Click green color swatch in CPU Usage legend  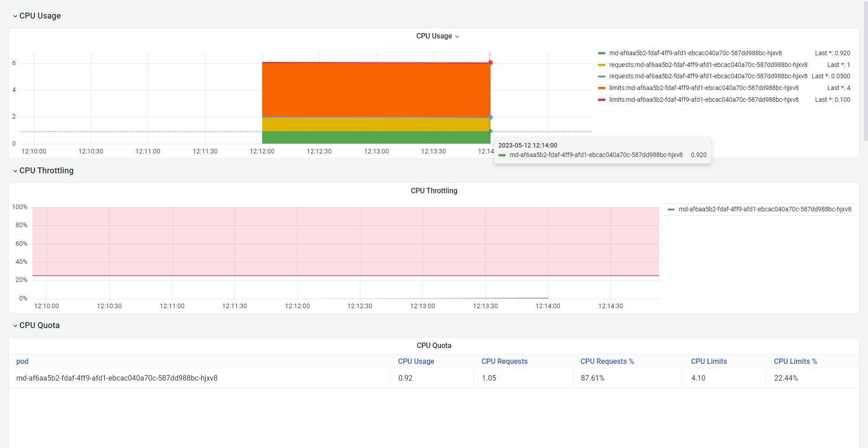pyautogui.click(x=602, y=53)
